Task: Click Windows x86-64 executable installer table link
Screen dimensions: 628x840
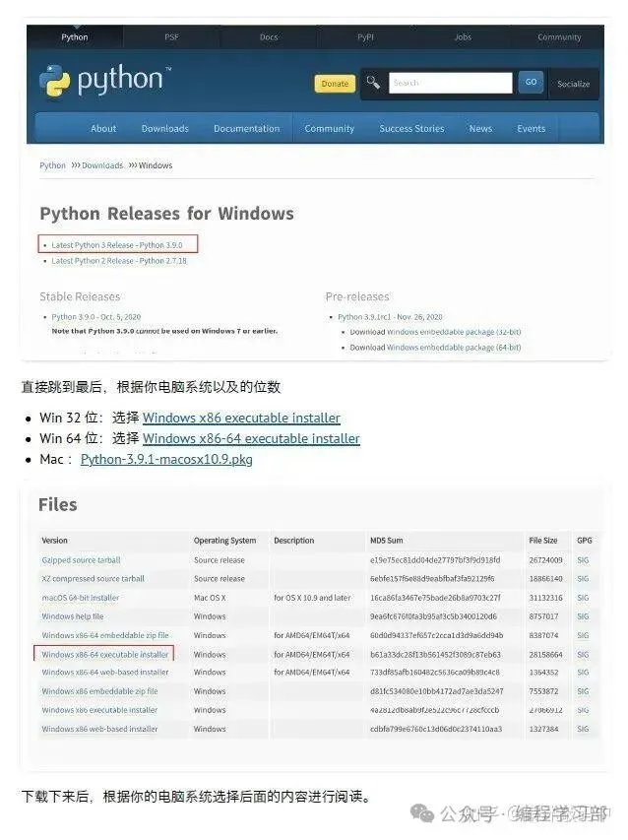Action: [x=105, y=654]
